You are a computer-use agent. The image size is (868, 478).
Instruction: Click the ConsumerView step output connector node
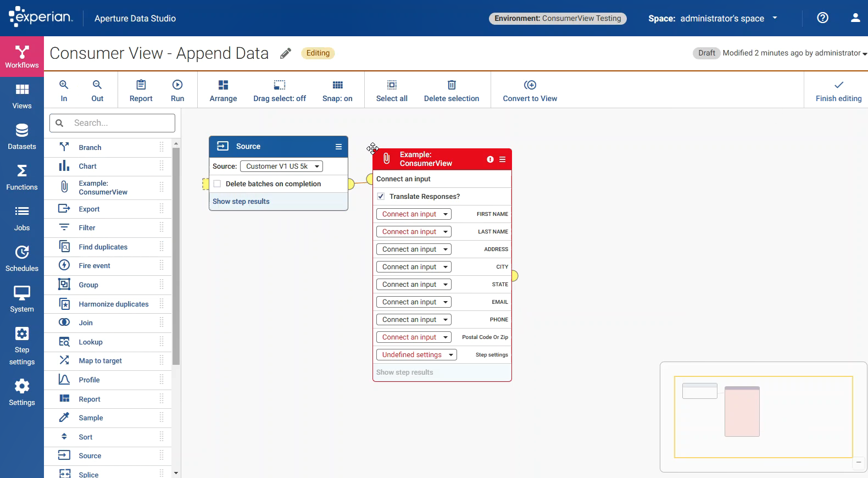pyautogui.click(x=515, y=276)
